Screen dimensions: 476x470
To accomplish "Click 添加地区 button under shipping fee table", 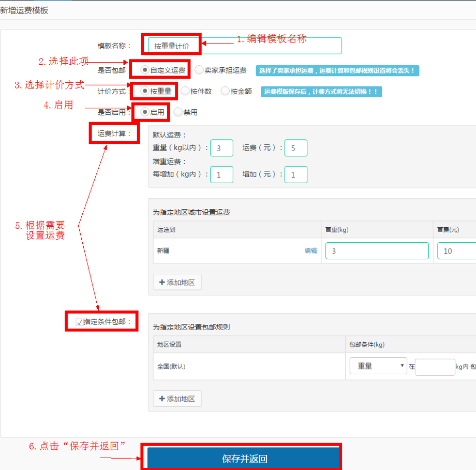I will [177, 282].
